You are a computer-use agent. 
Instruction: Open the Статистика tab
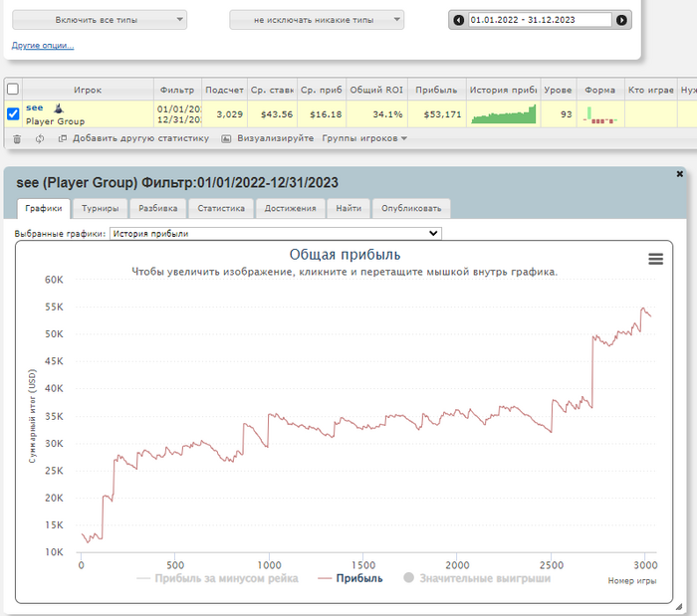[221, 209]
